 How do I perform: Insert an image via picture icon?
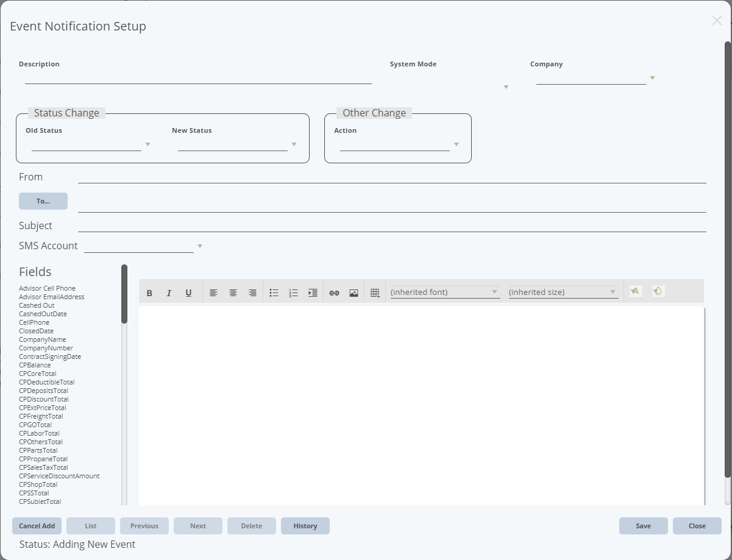pos(354,293)
